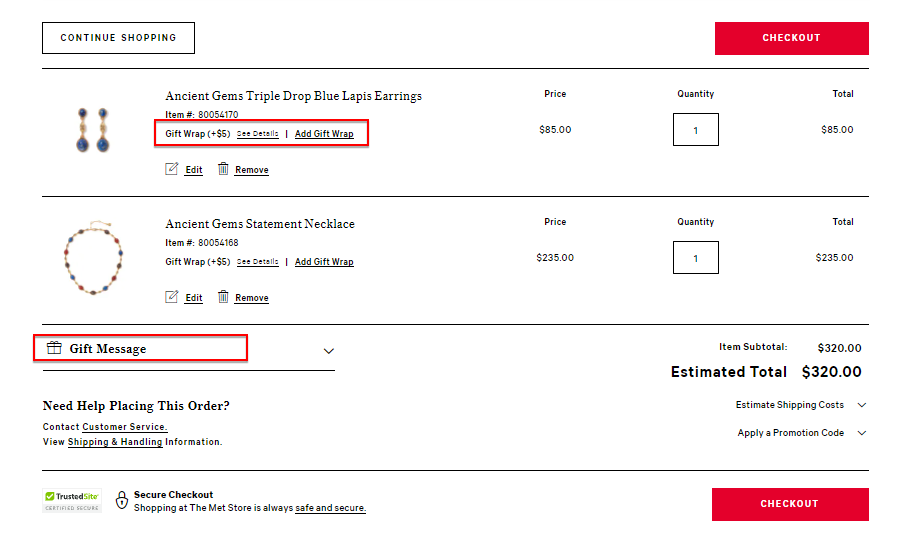Click the trash icon for the Necklace
This screenshot has width=900, height=533.
click(x=223, y=297)
